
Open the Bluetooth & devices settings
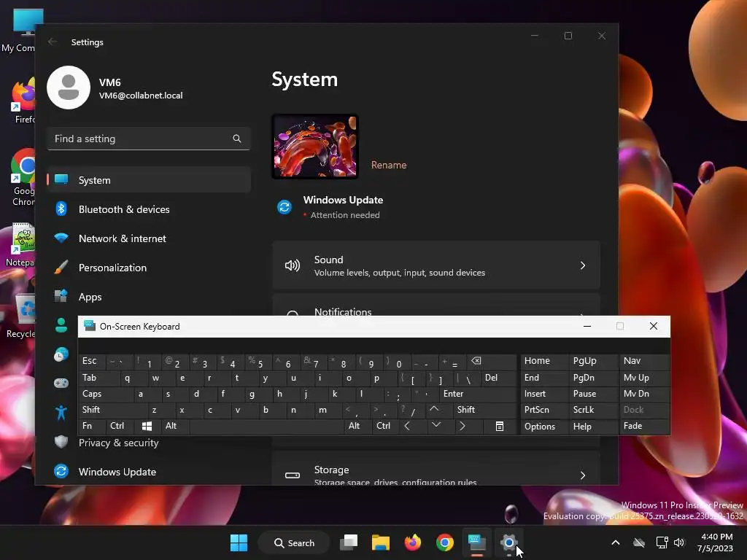pyautogui.click(x=149, y=209)
